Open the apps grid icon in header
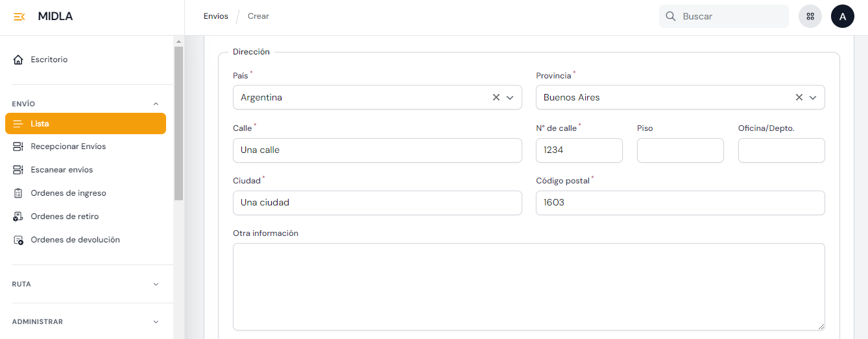Viewport: 868px width, 339px height. (x=810, y=17)
